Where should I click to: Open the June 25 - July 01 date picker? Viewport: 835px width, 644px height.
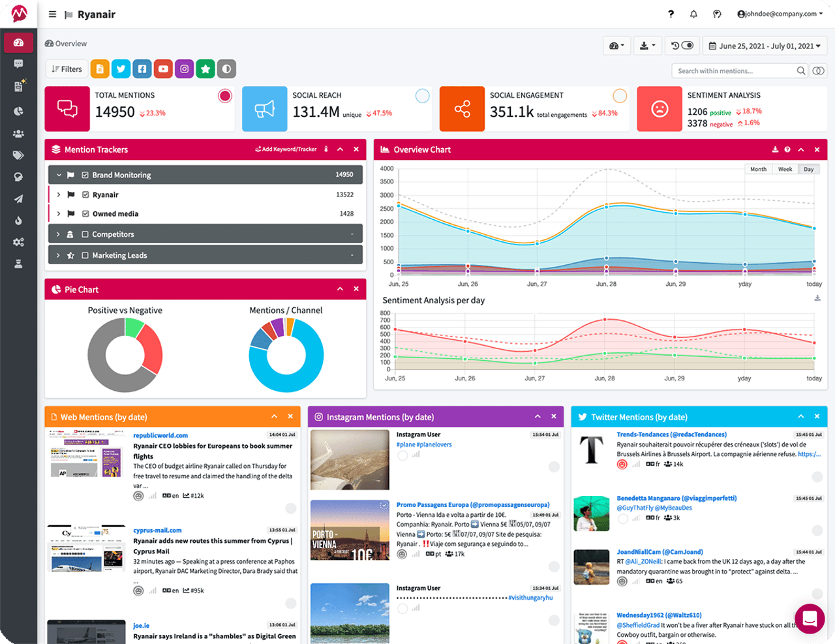tap(763, 45)
